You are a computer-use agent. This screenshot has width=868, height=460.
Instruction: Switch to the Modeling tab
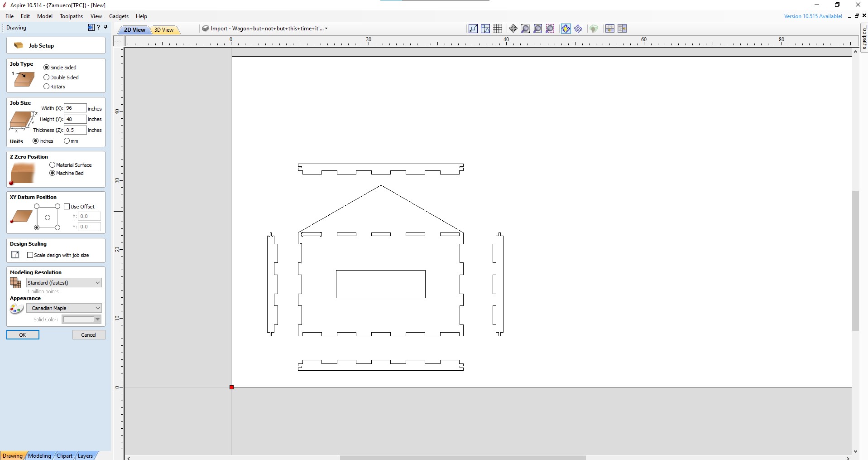click(39, 455)
